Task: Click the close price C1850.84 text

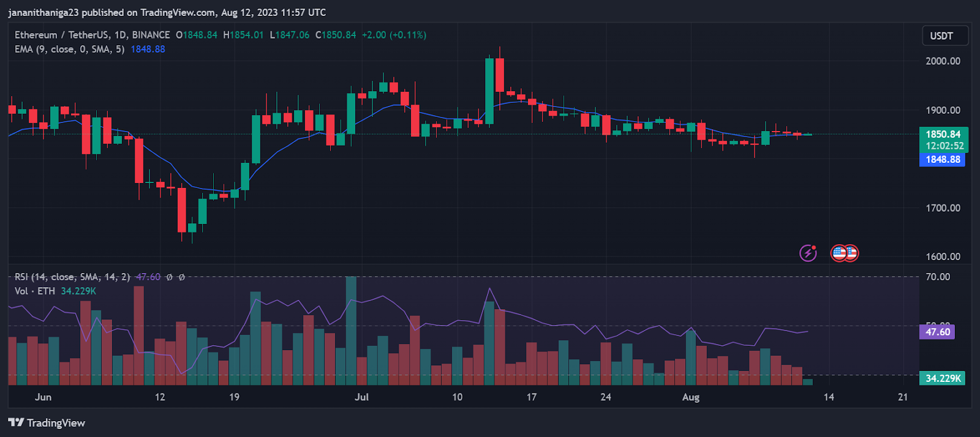Action: click(x=336, y=35)
